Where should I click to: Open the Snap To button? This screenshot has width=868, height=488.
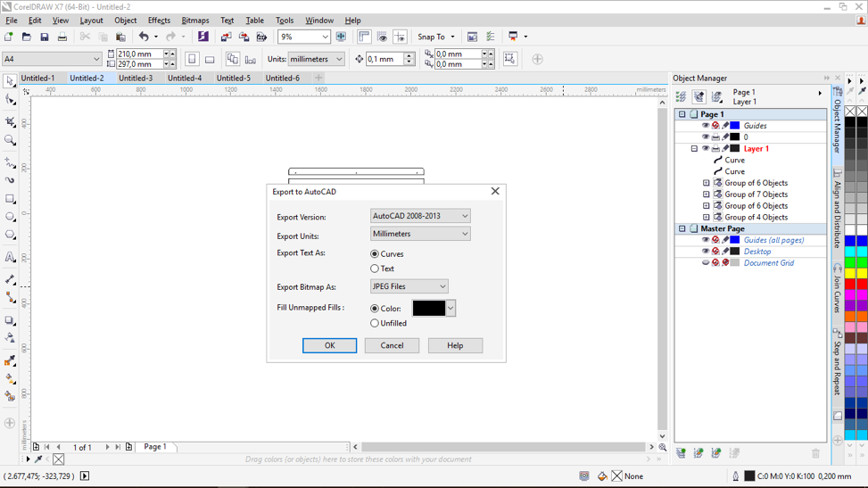436,37
